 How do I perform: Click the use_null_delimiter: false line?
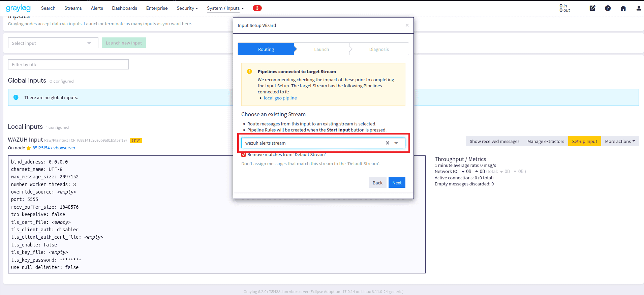tap(45, 267)
